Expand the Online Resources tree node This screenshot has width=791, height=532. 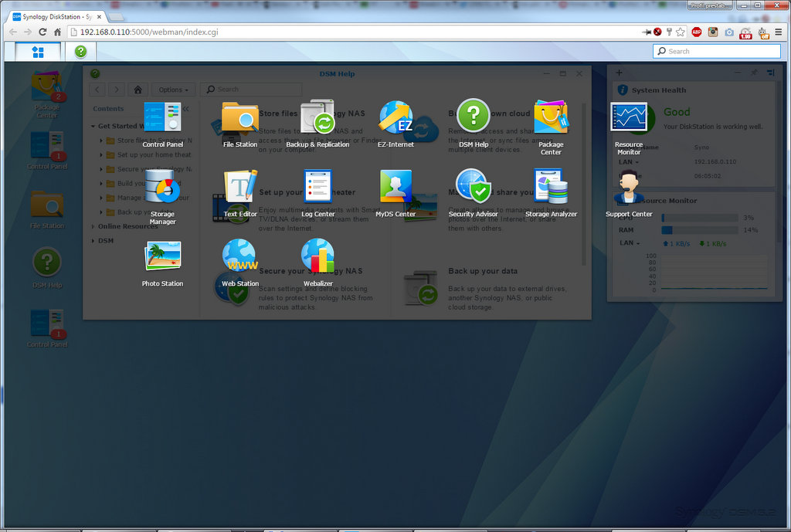pyautogui.click(x=93, y=226)
